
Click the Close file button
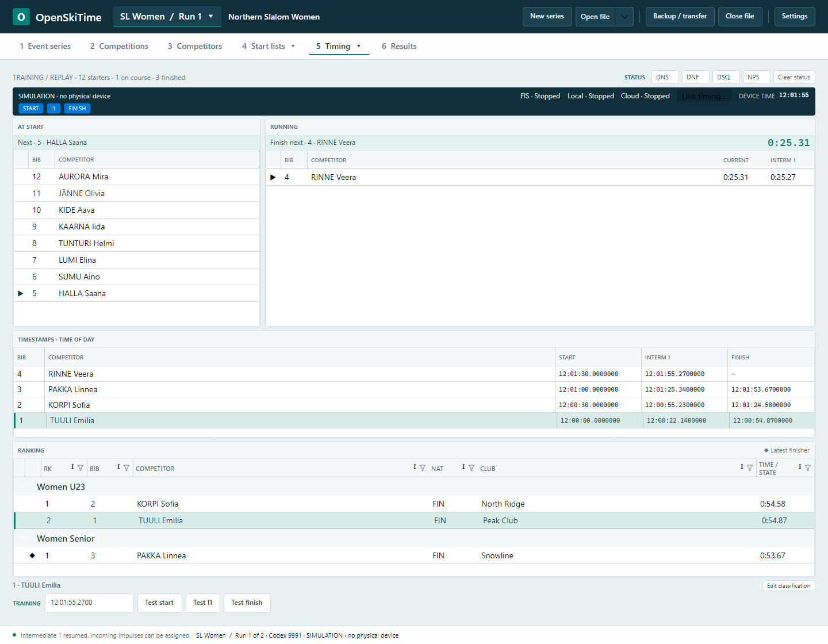(x=740, y=17)
